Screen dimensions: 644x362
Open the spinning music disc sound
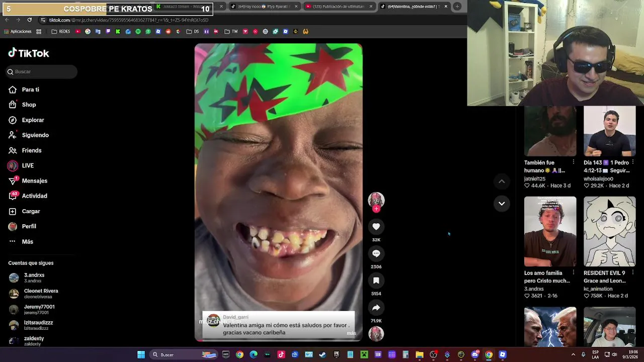pyautogui.click(x=376, y=333)
